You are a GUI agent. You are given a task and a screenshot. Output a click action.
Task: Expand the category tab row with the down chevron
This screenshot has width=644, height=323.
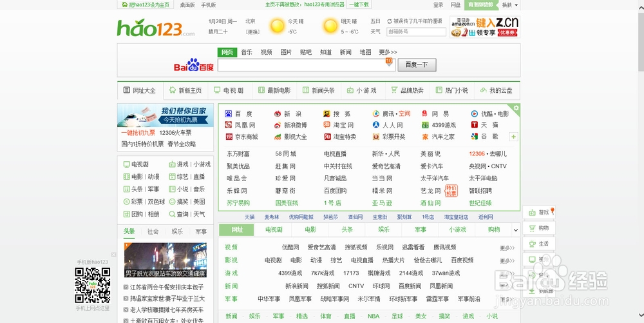click(x=516, y=230)
